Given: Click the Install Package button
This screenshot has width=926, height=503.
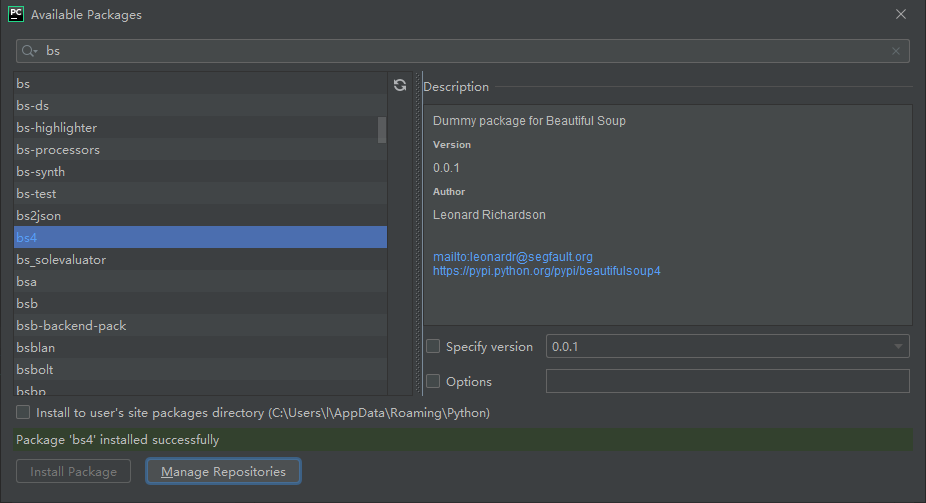Looking at the screenshot, I should click(x=73, y=471).
